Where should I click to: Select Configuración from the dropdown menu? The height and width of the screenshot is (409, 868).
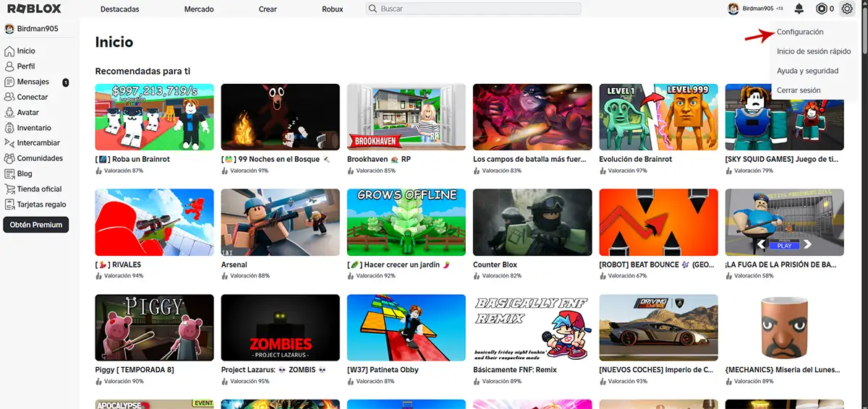[x=800, y=33]
